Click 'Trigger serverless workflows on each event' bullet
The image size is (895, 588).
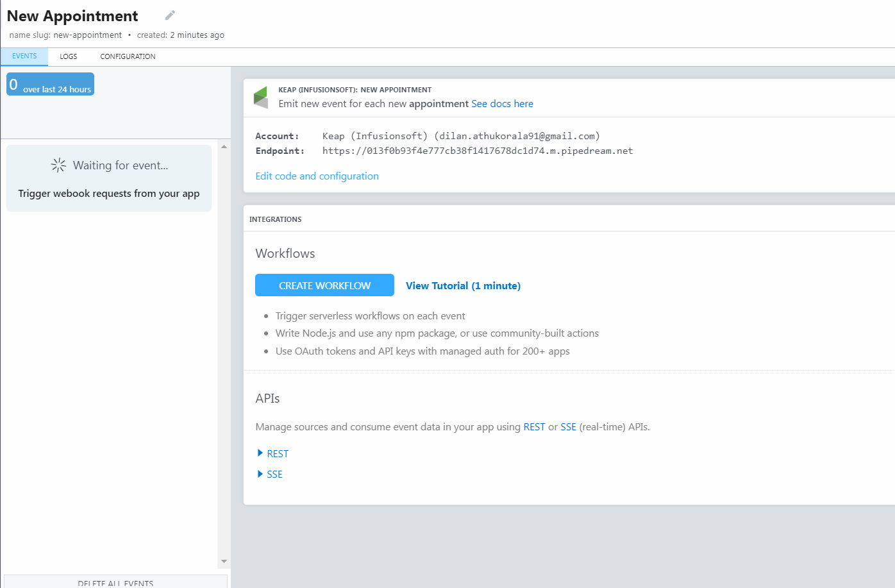point(370,316)
